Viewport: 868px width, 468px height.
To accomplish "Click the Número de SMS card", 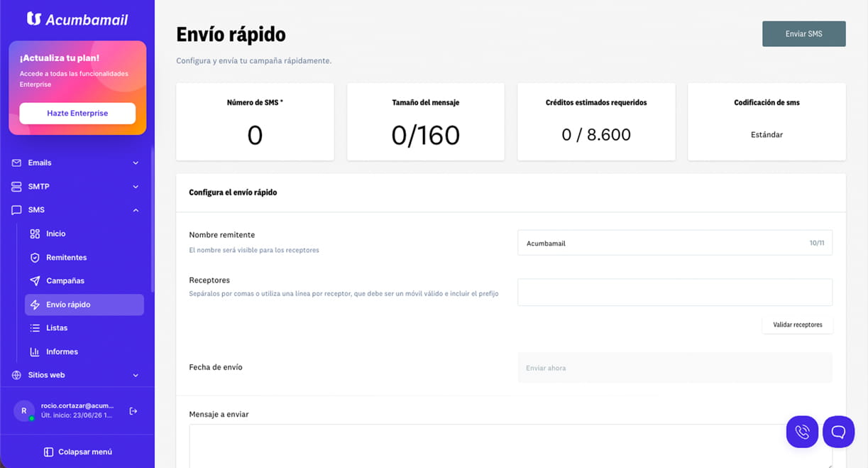I will click(255, 121).
